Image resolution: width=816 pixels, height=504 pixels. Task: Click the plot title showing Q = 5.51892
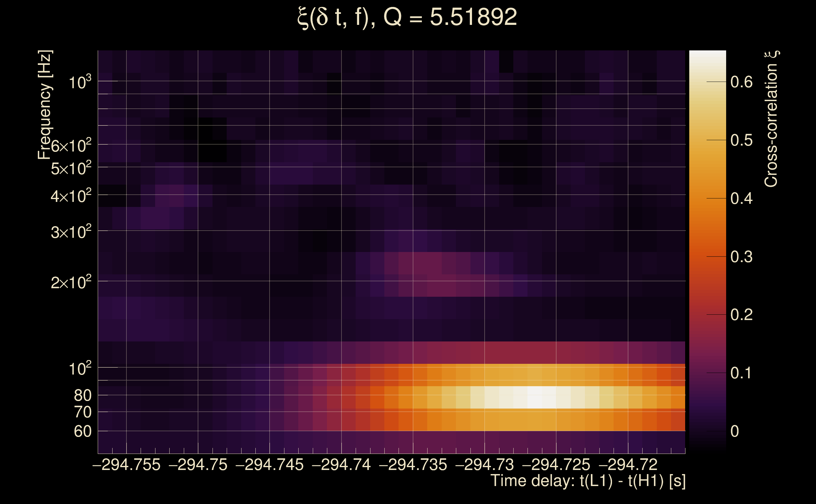coord(407,17)
